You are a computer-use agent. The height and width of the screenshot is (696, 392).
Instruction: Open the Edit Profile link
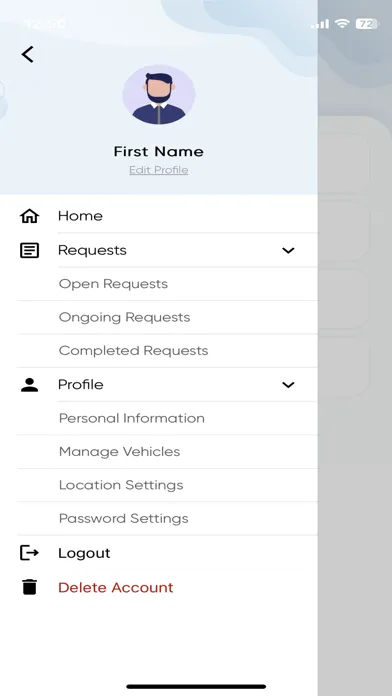tap(158, 170)
